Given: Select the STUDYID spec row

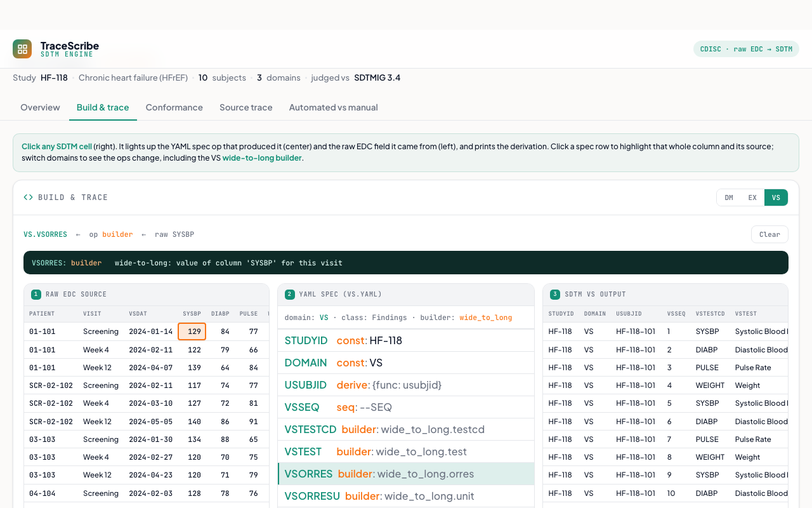Looking at the screenshot, I should 406,340.
